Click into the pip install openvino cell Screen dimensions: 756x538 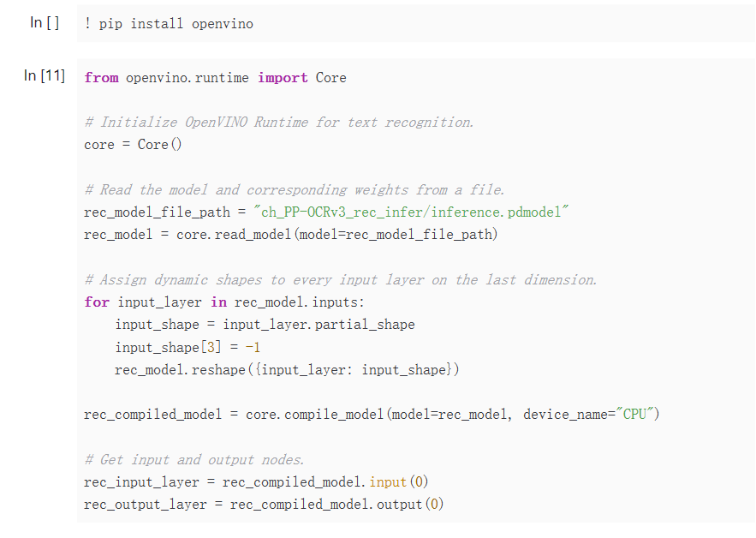[x=415, y=24]
